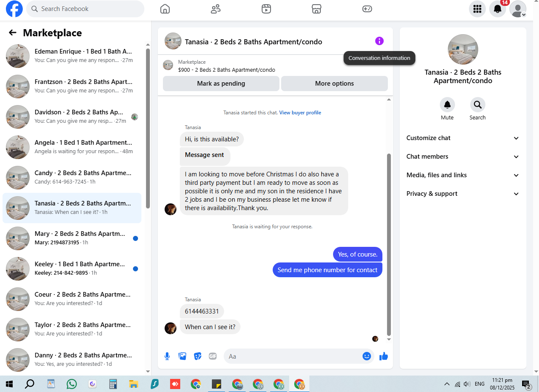The height and width of the screenshot is (392, 539).
Task: Open chat with Coeur
Action: click(x=72, y=299)
